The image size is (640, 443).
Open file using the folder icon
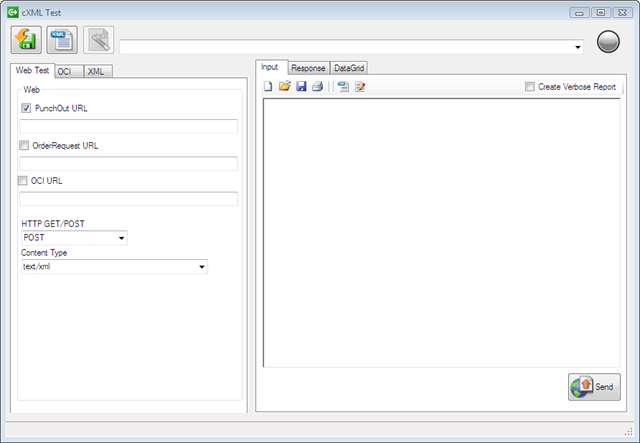(x=284, y=86)
